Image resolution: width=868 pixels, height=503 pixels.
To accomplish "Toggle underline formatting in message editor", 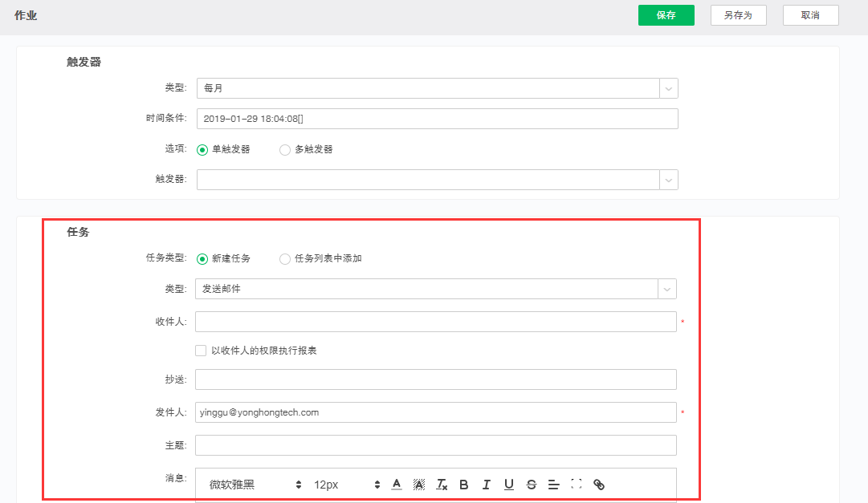I will tap(509, 485).
